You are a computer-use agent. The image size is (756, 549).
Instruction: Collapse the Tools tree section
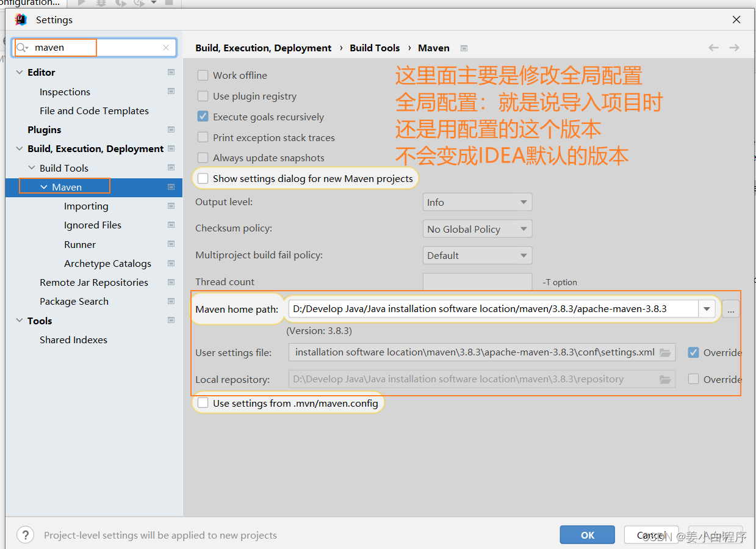coord(20,321)
